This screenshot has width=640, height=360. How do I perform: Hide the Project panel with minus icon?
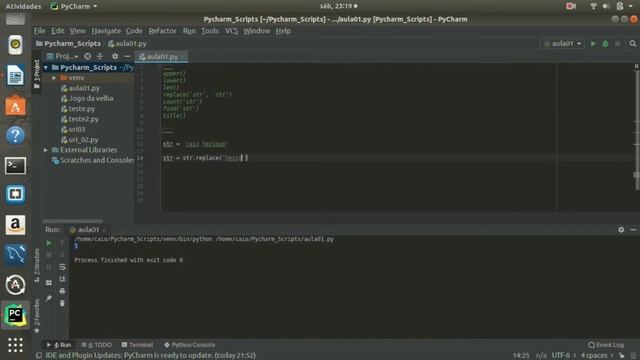127,56
